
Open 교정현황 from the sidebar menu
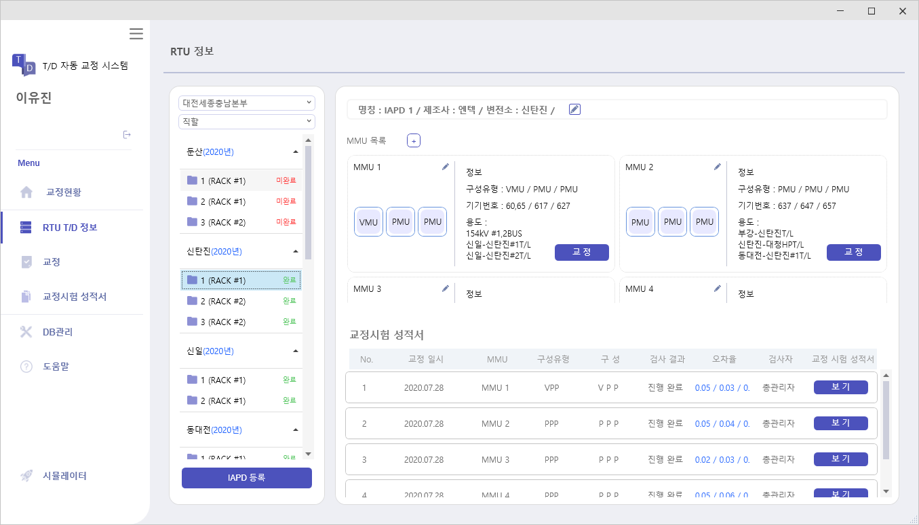click(64, 192)
